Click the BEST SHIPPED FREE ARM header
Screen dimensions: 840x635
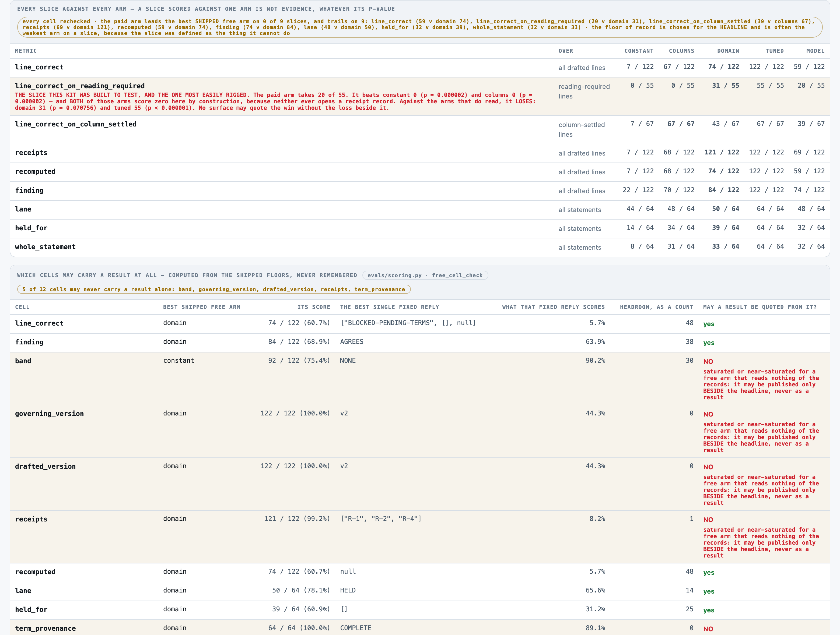(x=201, y=307)
